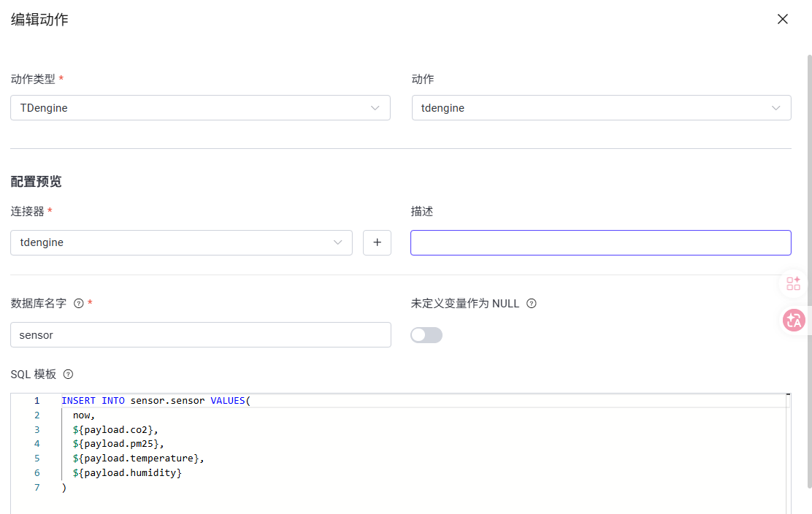The width and height of the screenshot is (812, 514).
Task: Open the pink translate widget
Action: (x=793, y=321)
